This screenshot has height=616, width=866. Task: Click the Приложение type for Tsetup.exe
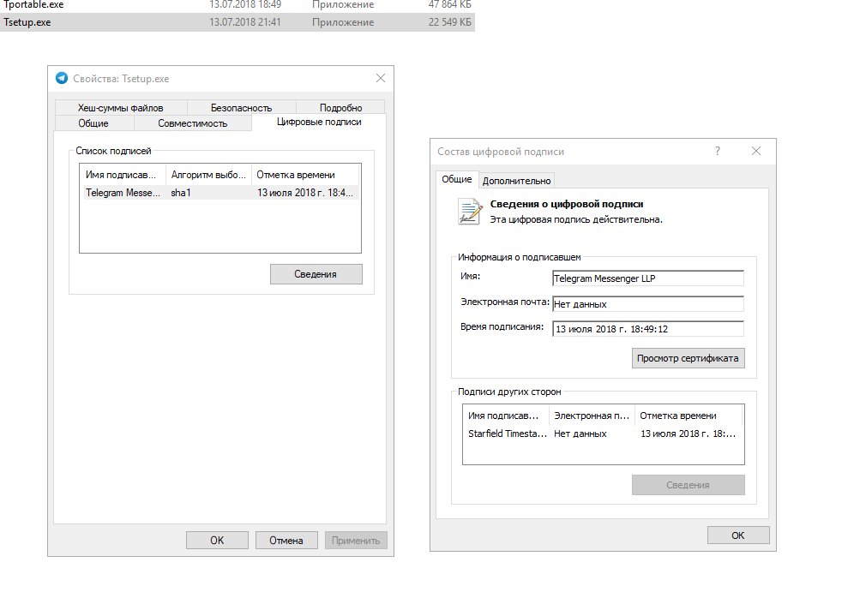343,22
